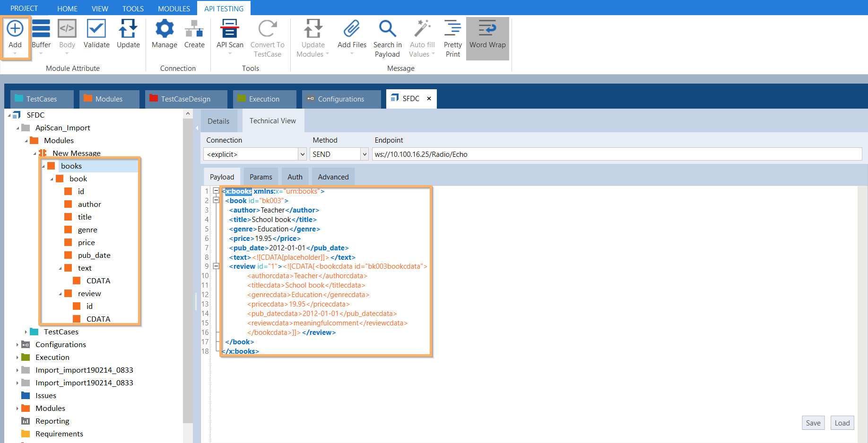Click the Update module attribute icon

pyautogui.click(x=128, y=29)
